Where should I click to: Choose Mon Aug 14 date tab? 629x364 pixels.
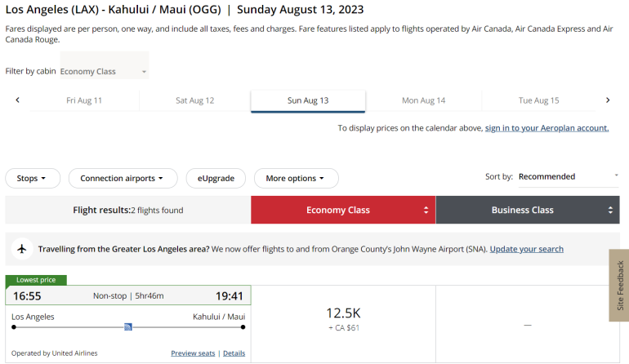[x=423, y=100]
